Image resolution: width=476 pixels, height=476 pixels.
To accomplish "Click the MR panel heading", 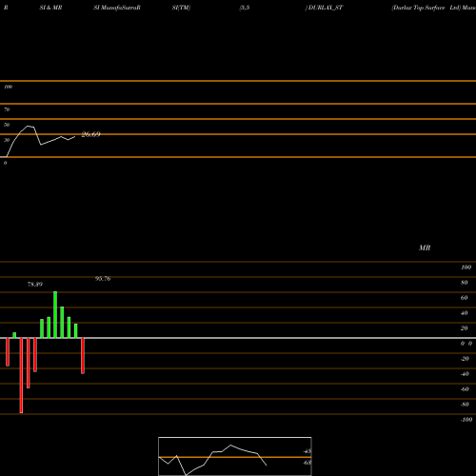I will pyautogui.click(x=425, y=248).
